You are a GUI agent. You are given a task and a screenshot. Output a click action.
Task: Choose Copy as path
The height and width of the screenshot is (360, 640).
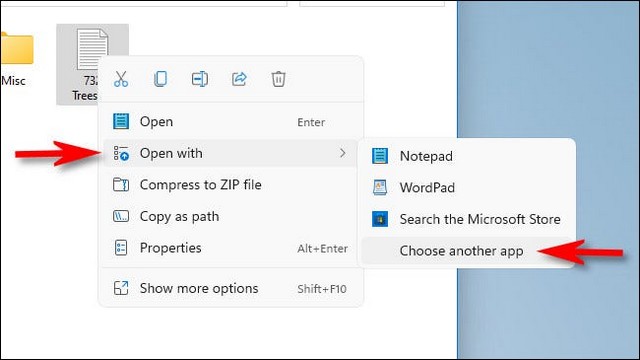click(229, 216)
